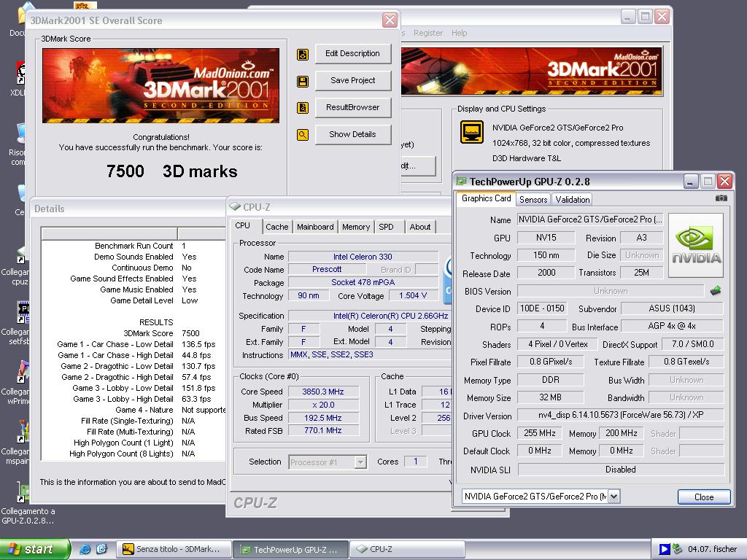The height and width of the screenshot is (560, 747).
Task: Click the monitor icon in Display and CPU Settings
Action: pos(472,132)
